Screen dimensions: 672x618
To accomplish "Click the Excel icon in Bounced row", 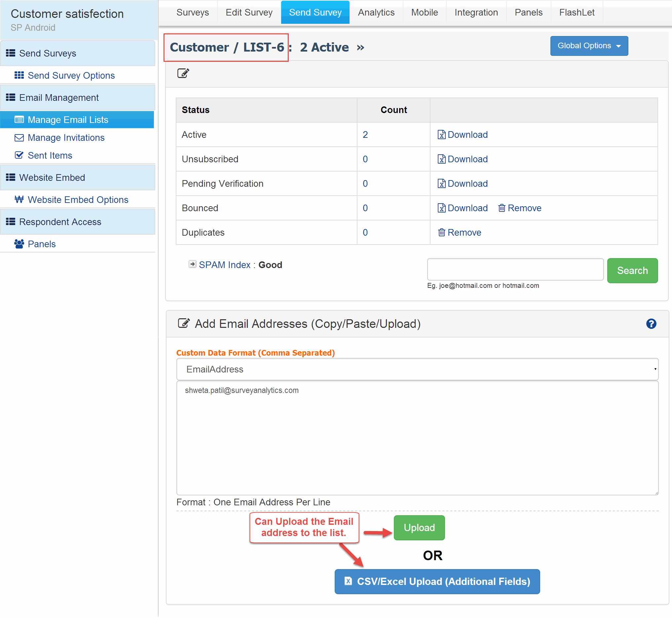I will [441, 208].
